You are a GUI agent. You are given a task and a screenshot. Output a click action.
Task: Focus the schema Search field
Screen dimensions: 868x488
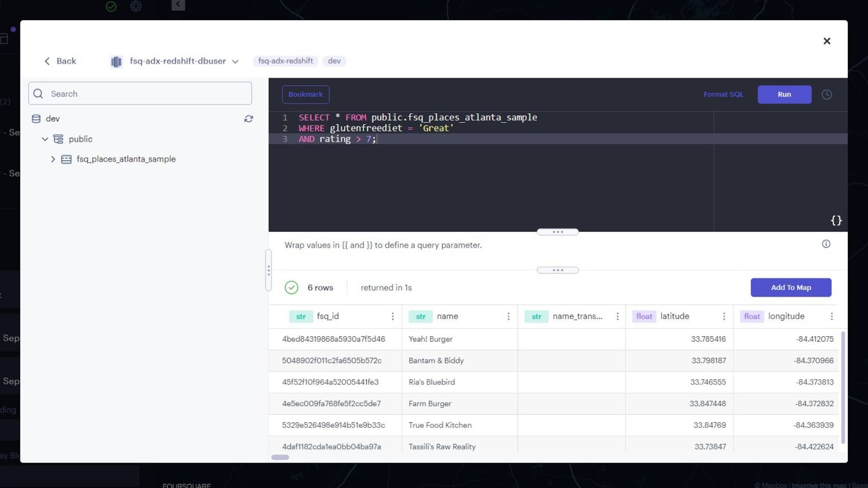point(140,93)
